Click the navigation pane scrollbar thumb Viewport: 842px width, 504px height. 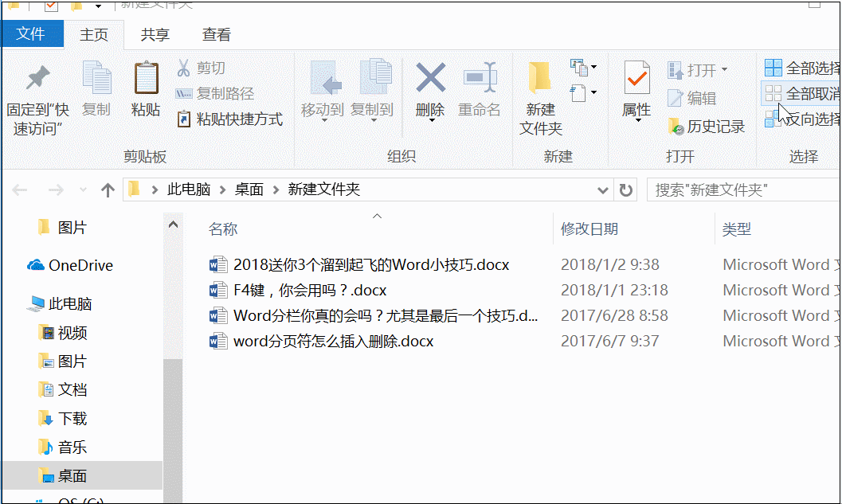pos(173,429)
